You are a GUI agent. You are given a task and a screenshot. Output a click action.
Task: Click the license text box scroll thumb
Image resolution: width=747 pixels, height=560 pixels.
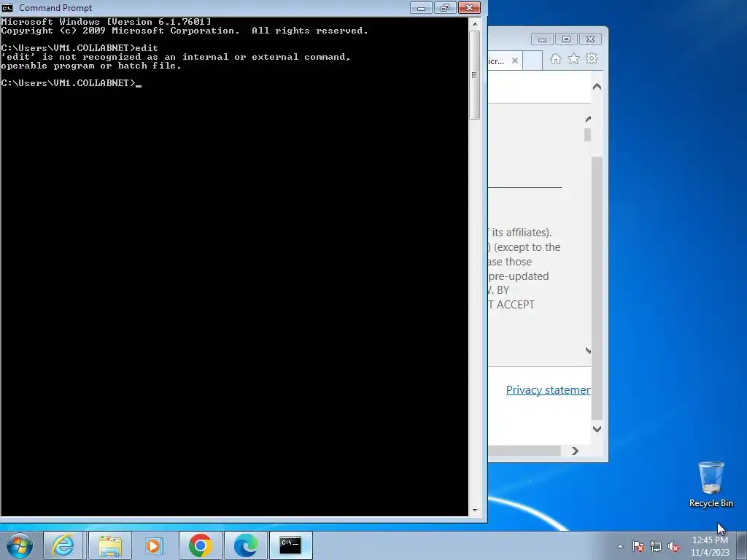[x=587, y=135]
